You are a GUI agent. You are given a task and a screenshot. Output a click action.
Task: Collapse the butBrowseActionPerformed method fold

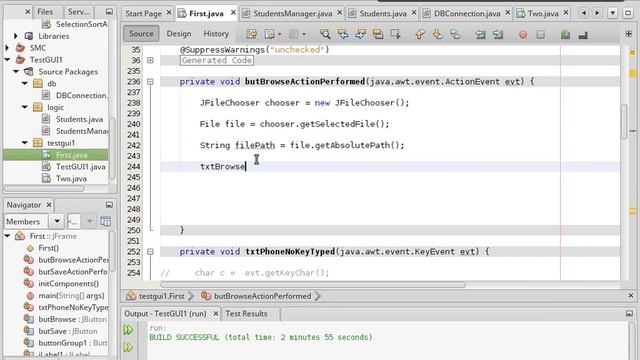tap(150, 82)
